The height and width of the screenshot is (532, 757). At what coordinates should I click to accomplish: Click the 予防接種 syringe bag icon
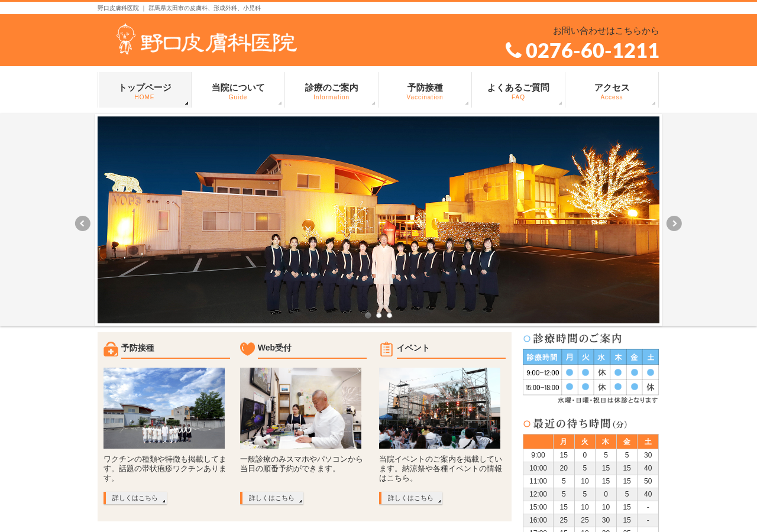point(111,349)
